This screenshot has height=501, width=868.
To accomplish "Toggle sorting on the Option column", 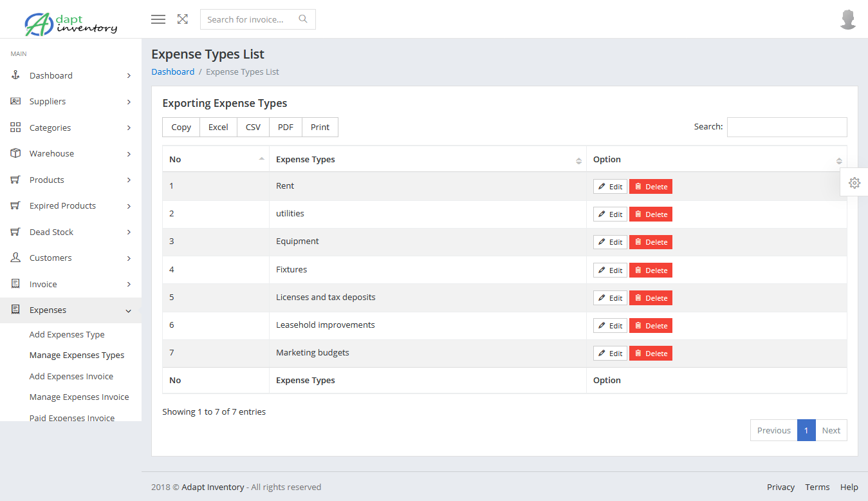I will (x=716, y=159).
